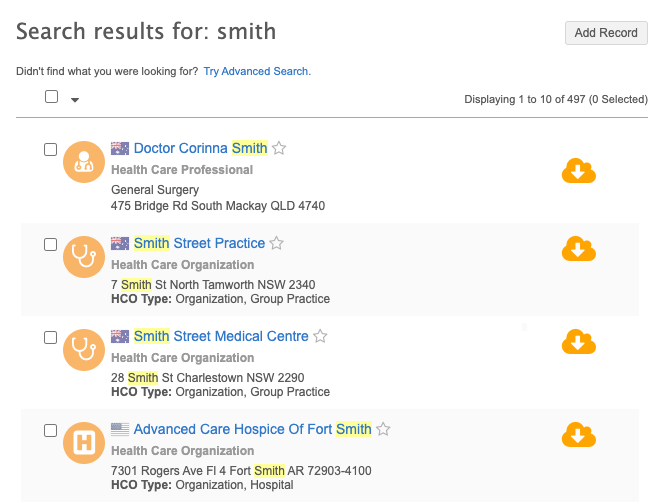Favorite Doctor Corinna Smith with star
This screenshot has height=503, width=667.
(x=280, y=149)
